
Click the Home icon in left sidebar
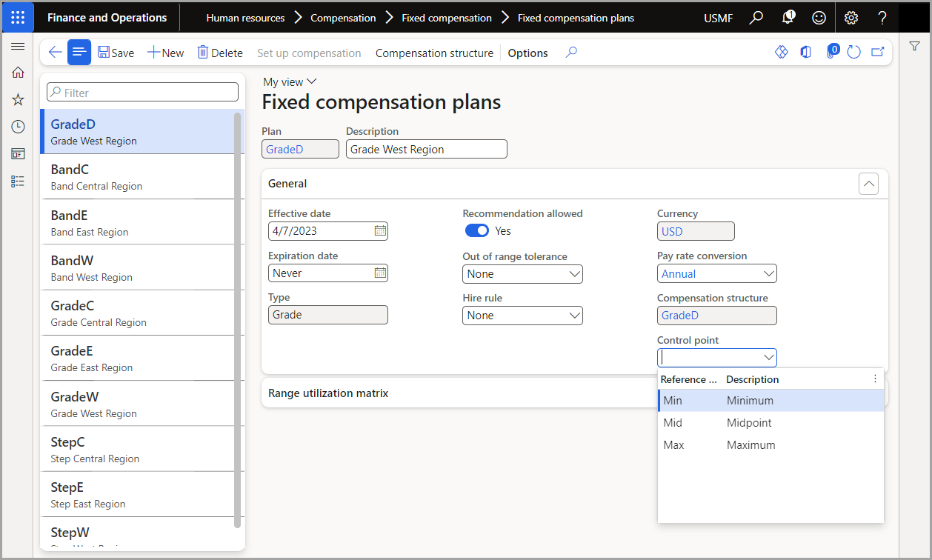point(18,73)
